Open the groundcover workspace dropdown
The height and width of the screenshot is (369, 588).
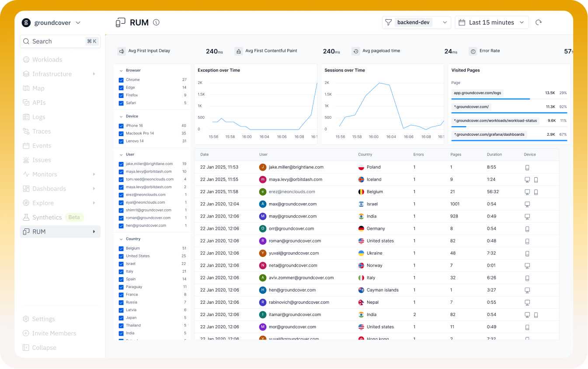click(x=78, y=23)
